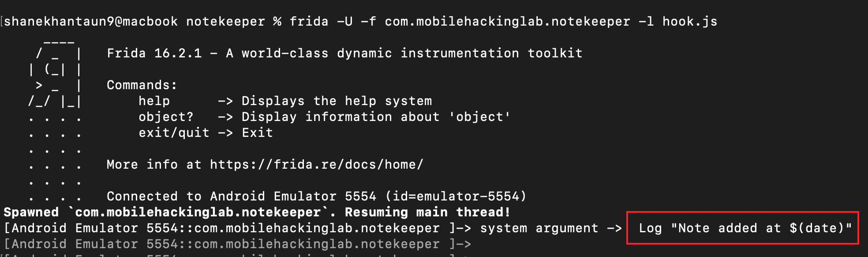Image resolution: width=868 pixels, height=257 pixels.
Task: Open the https://frida.re/docs/home/ link
Action: pyautogui.click(x=316, y=165)
